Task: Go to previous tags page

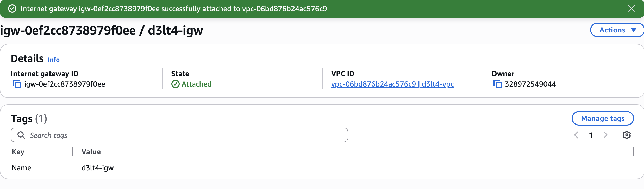Action: point(576,135)
